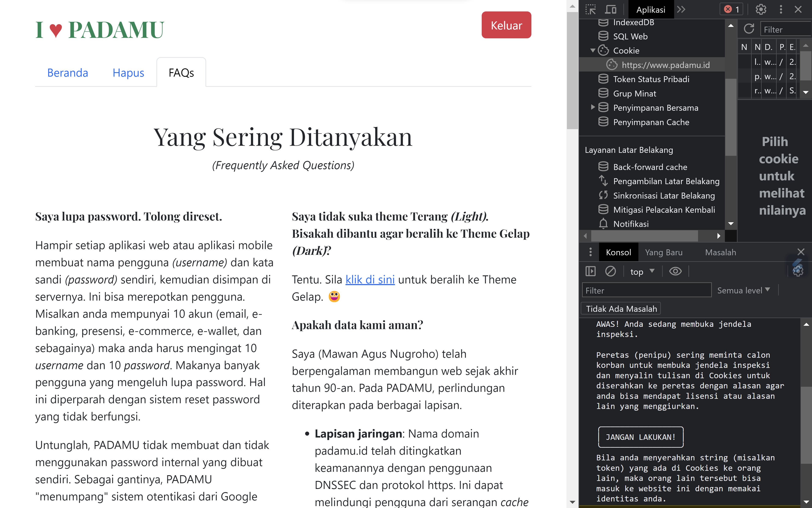Click left arrow of sidebar horizontal scrollbar
812x508 pixels.
click(585, 236)
